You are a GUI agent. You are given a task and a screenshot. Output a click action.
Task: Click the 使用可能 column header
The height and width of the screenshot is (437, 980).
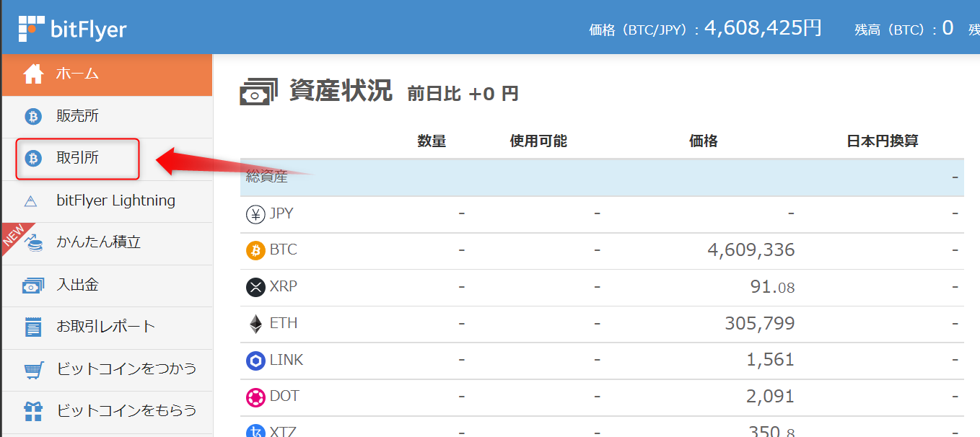pyautogui.click(x=538, y=141)
